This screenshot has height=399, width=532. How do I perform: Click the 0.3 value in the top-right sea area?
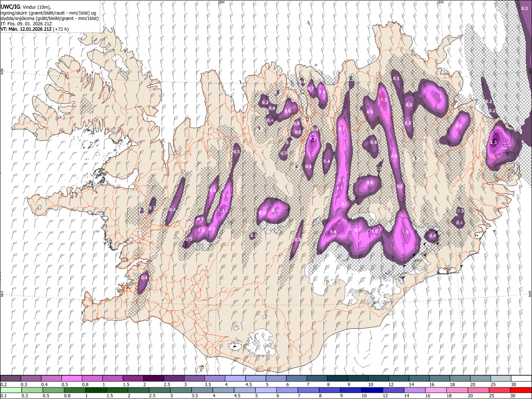(x=524, y=8)
